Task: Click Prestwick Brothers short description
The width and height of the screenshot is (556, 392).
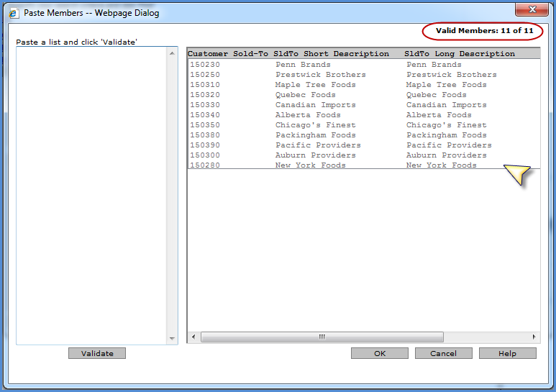Action: 321,74
